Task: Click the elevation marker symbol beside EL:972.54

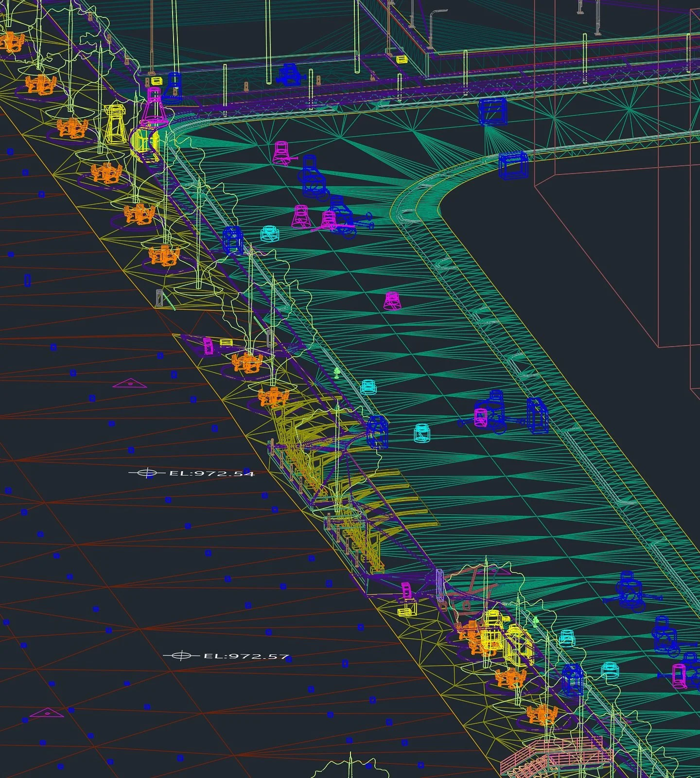Action: pyautogui.click(x=147, y=473)
